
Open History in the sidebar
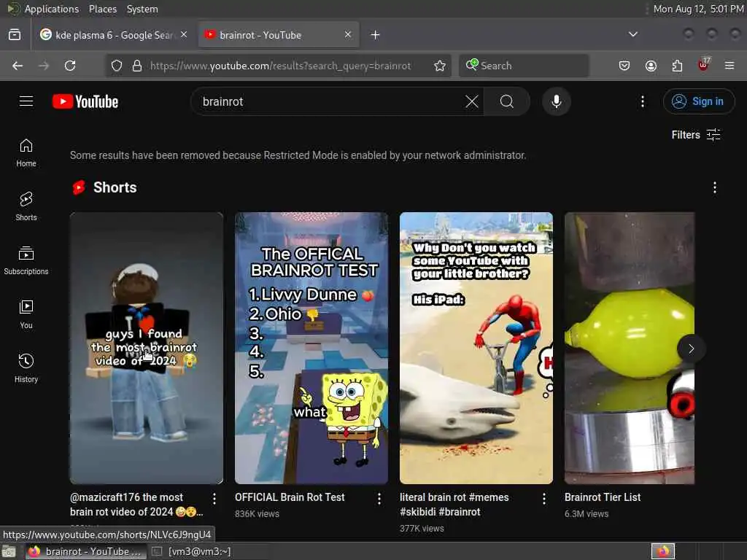click(x=26, y=368)
